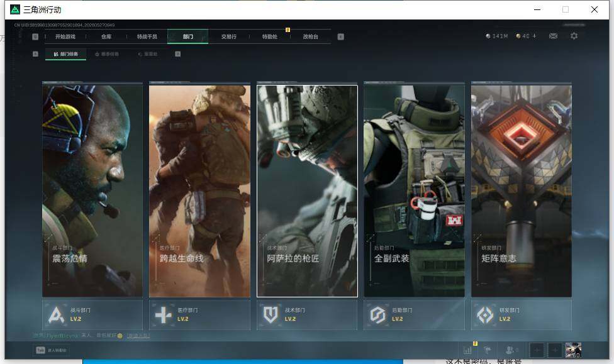The height and width of the screenshot is (364, 614).
Task: Click the chat message line above bottom bar
Action: point(91,336)
